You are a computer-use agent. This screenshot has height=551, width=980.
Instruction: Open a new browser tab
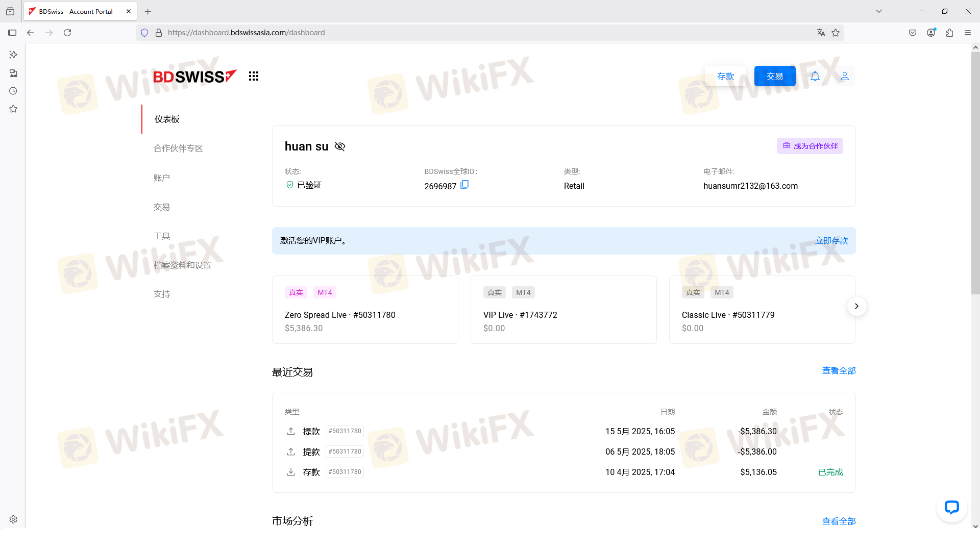(148, 11)
